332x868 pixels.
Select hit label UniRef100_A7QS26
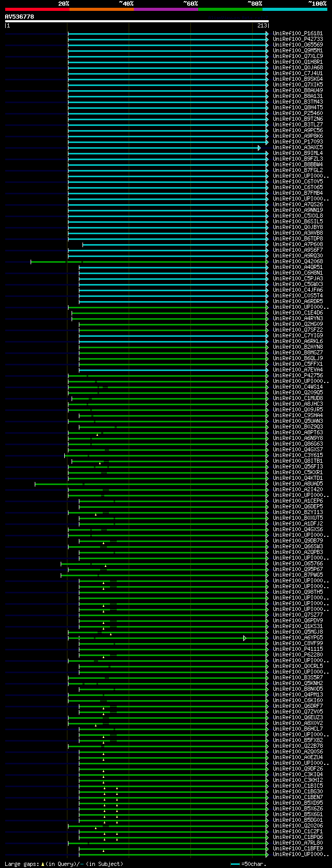click(298, 204)
